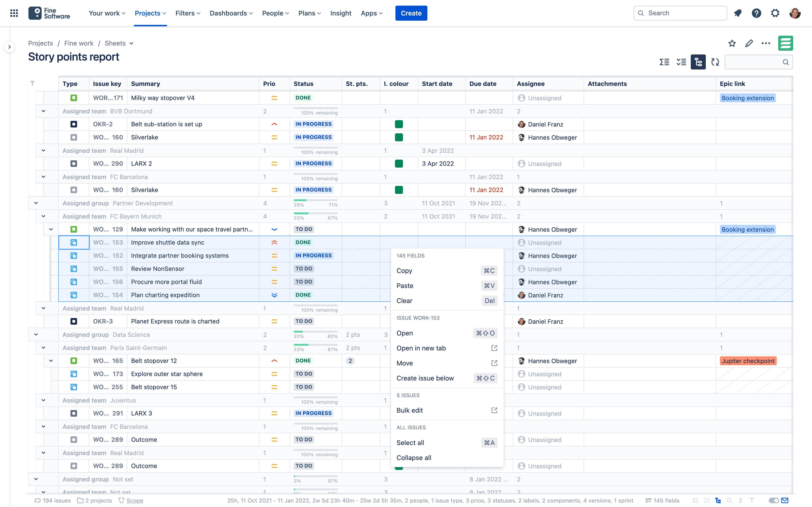The width and height of the screenshot is (812, 507).
Task: Click the star/favorite icon at top right
Action: 732,43
